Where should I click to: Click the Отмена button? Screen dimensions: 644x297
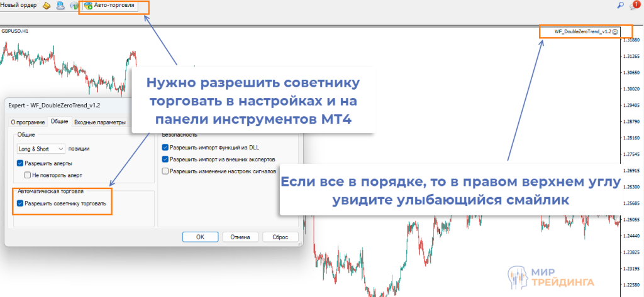point(240,237)
